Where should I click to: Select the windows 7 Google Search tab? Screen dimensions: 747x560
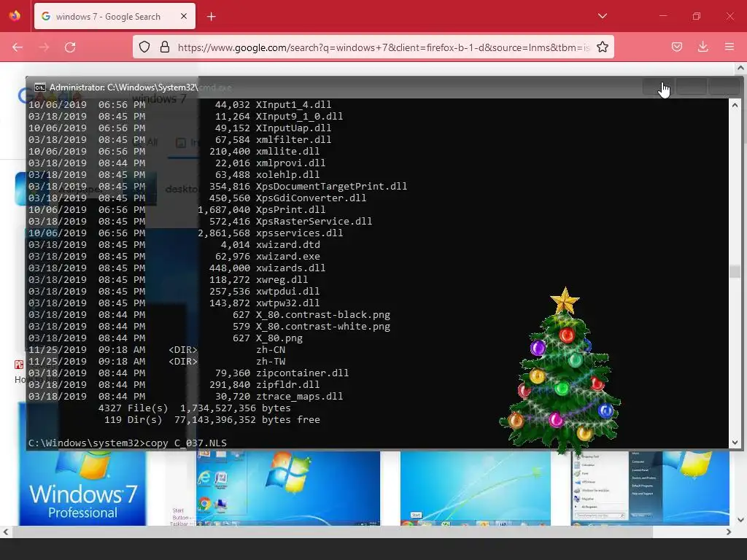tap(115, 17)
